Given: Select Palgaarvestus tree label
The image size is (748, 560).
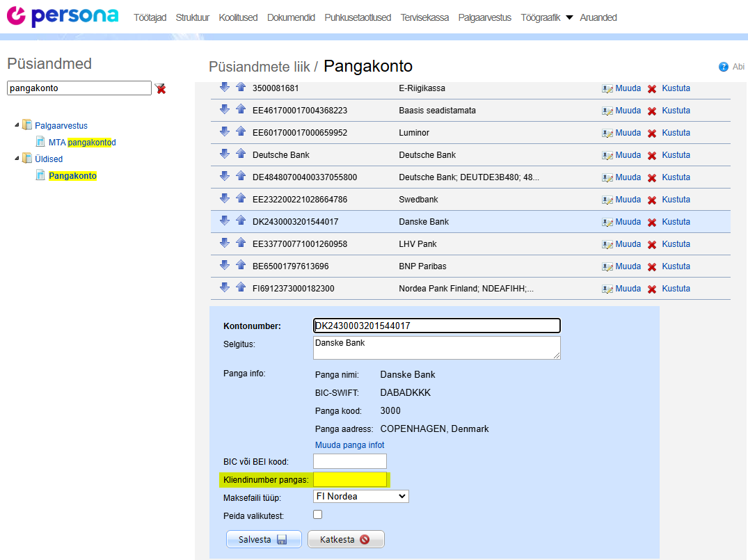Looking at the screenshot, I should pyautogui.click(x=61, y=125).
